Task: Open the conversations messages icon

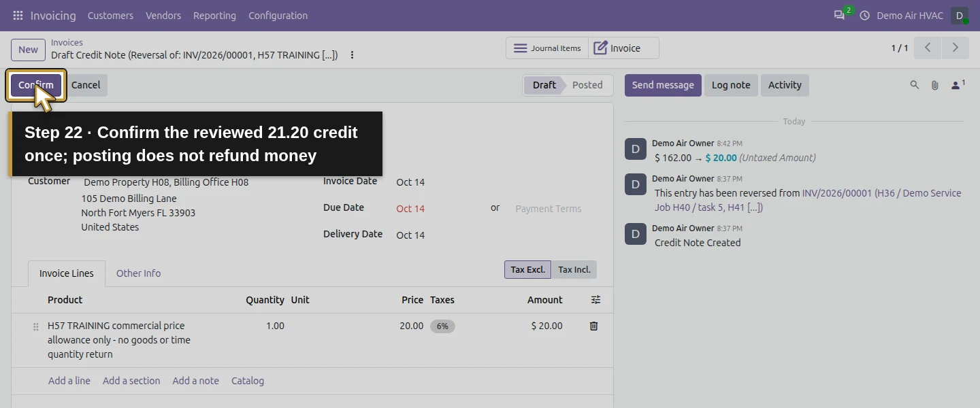Action: (839, 15)
